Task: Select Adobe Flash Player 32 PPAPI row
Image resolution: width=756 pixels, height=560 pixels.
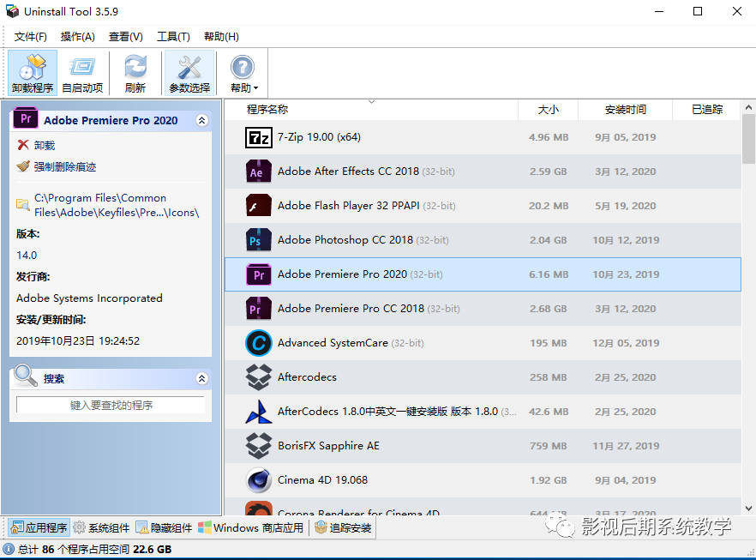Action: pyautogui.click(x=483, y=206)
